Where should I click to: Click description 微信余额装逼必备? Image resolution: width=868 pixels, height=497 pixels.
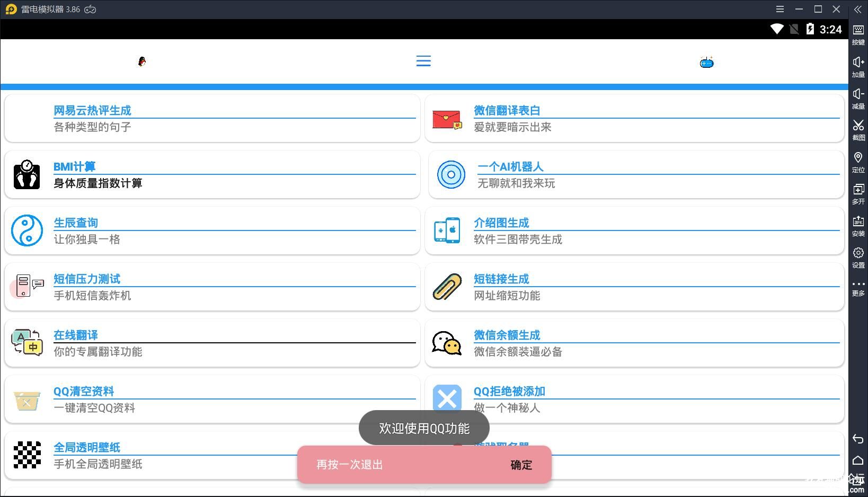518,352
